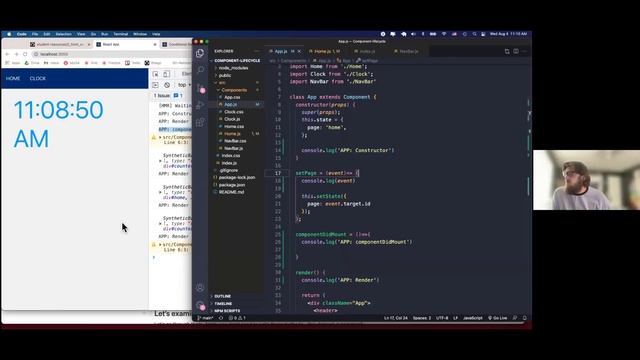The image size is (640, 360).
Task: Open the Apple menu
Action: pyautogui.click(x=9, y=34)
